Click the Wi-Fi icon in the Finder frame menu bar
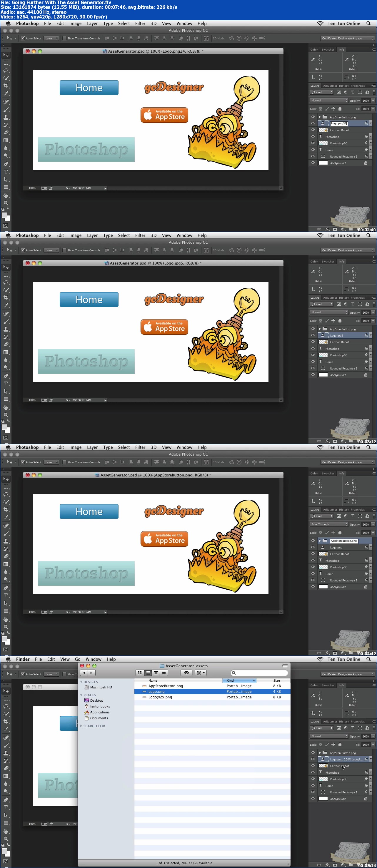Screen dimensions: 377x868 tap(320, 659)
